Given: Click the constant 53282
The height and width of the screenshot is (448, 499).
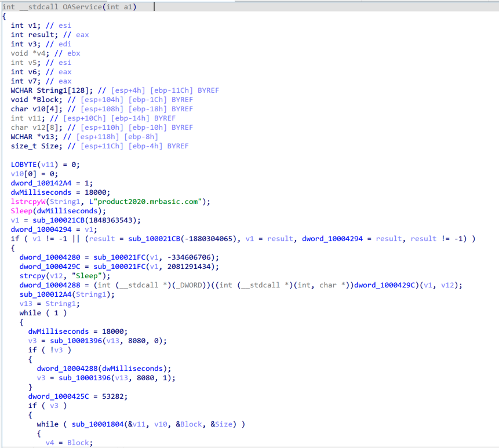Looking at the screenshot, I should 112,396.
